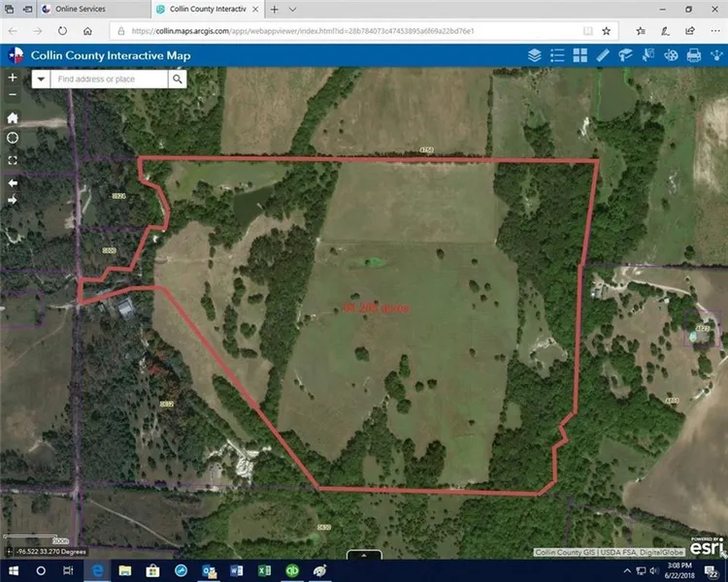Open the Esri logo link
The image size is (728, 582).
pos(706,544)
